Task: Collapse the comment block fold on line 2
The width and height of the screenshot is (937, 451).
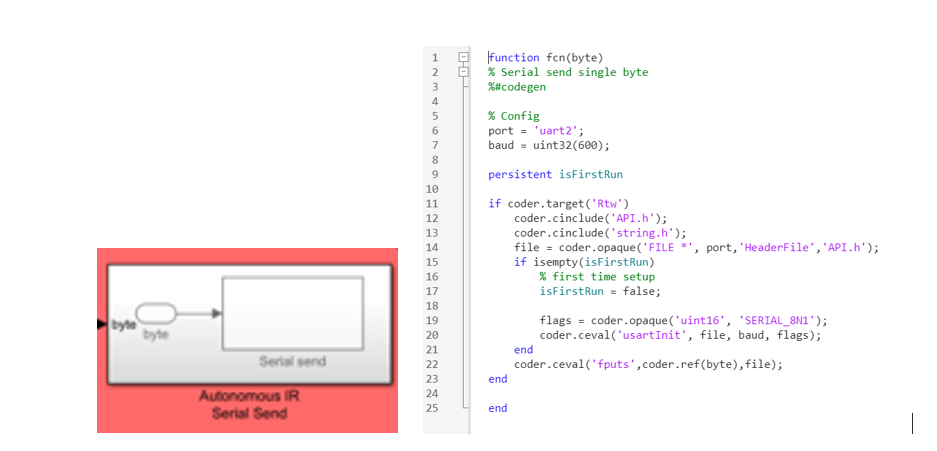Action: tap(462, 72)
